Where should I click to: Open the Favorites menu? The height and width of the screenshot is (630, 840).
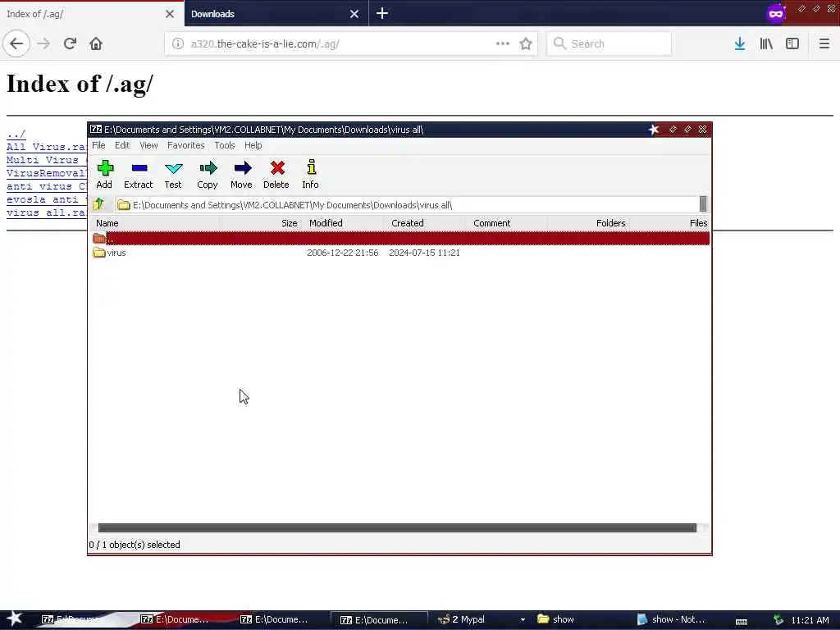[186, 145]
